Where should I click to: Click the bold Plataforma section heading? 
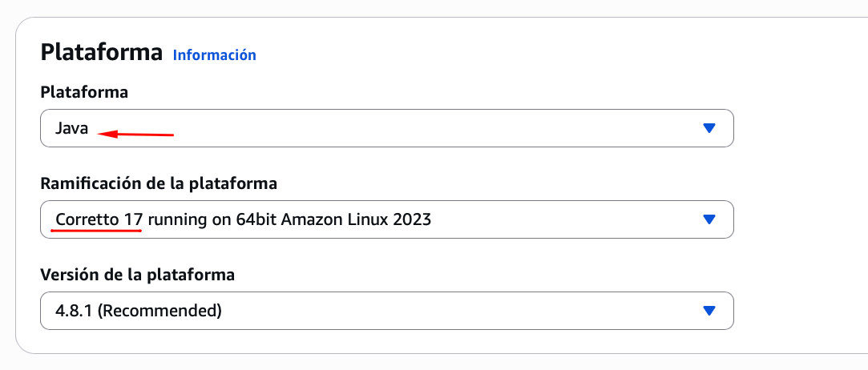coord(101,53)
